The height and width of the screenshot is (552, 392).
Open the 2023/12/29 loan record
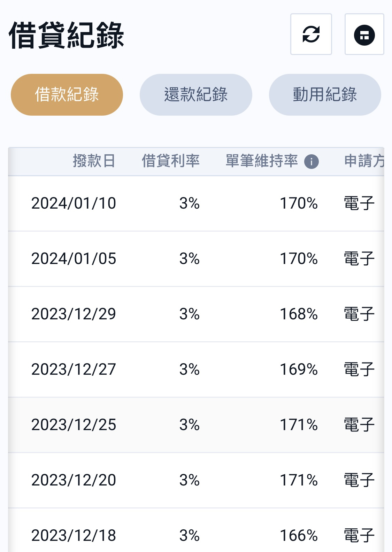(x=196, y=314)
